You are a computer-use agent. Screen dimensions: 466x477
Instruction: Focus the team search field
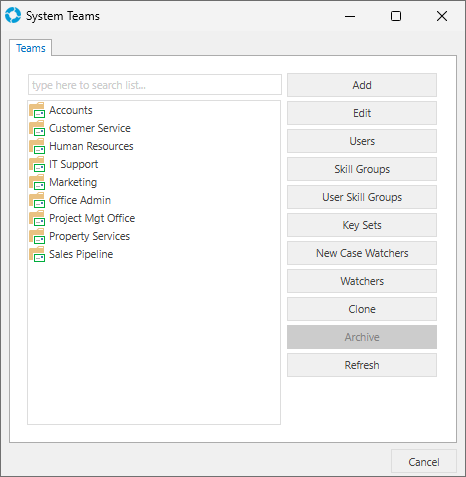tap(155, 85)
